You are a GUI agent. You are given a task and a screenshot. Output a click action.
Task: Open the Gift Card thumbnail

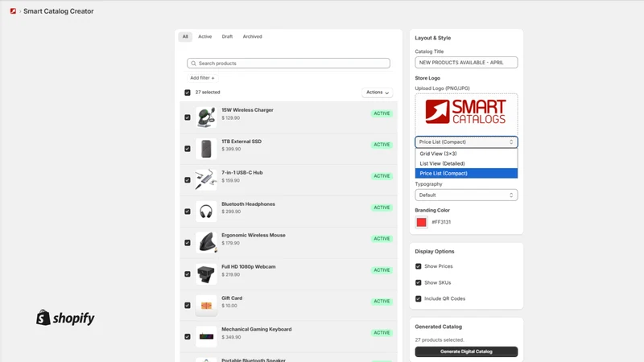(x=206, y=306)
